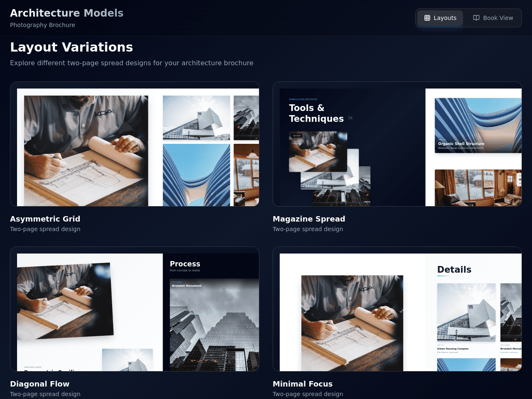This screenshot has height=399, width=532.
Task: Click the Layouts grid icon
Action: [427, 18]
